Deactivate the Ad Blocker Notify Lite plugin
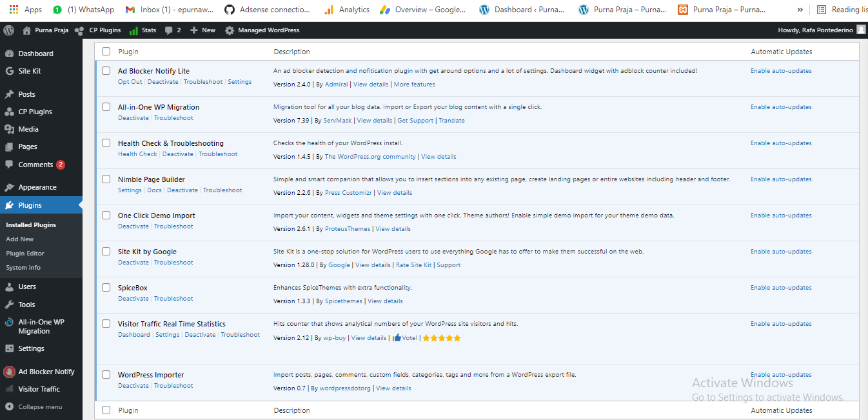The width and height of the screenshot is (868, 420). [x=163, y=82]
